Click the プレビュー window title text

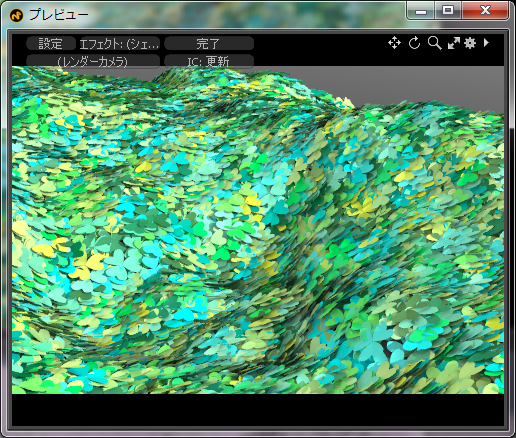[59, 15]
